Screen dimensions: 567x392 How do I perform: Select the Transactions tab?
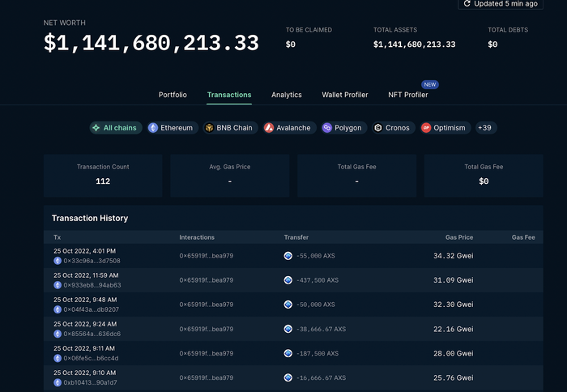click(x=229, y=95)
